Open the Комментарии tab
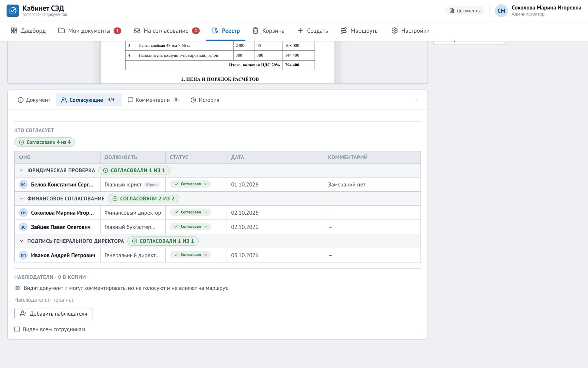The height and width of the screenshot is (368, 588). pyautogui.click(x=153, y=100)
